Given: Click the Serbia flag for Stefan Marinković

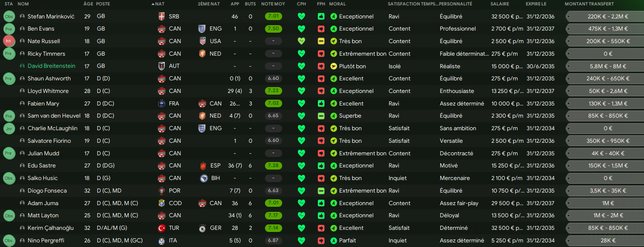Looking at the screenshot, I should pos(161,17).
